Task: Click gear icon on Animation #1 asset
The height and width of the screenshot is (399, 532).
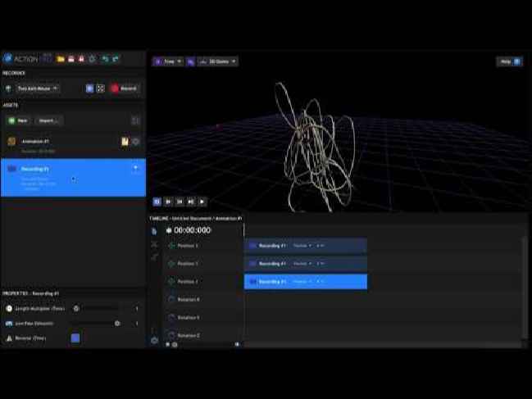Action: click(135, 142)
